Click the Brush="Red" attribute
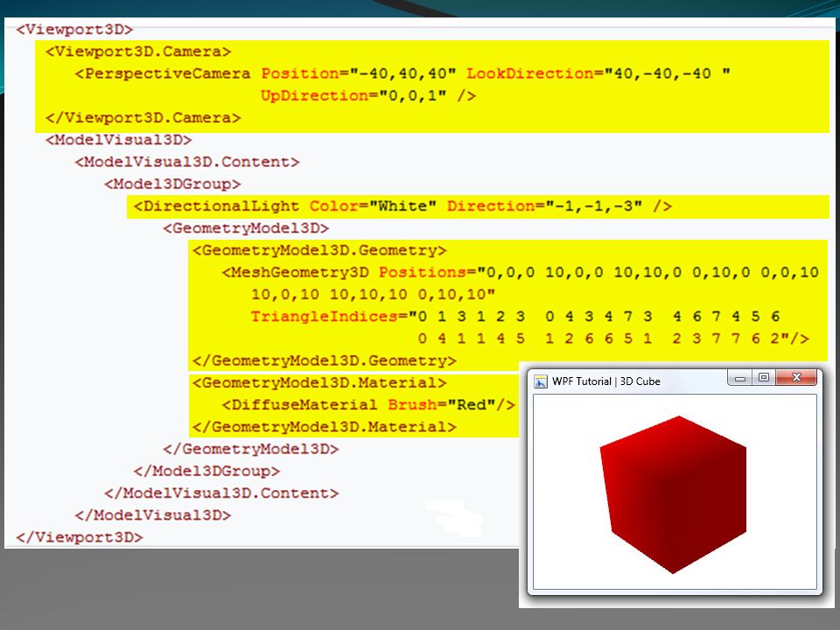Image resolution: width=840 pixels, height=630 pixels. (441, 405)
